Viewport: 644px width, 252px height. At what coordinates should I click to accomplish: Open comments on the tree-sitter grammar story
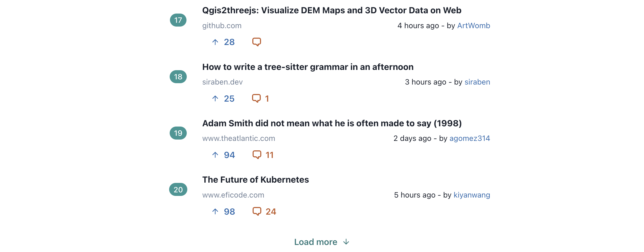click(260, 99)
